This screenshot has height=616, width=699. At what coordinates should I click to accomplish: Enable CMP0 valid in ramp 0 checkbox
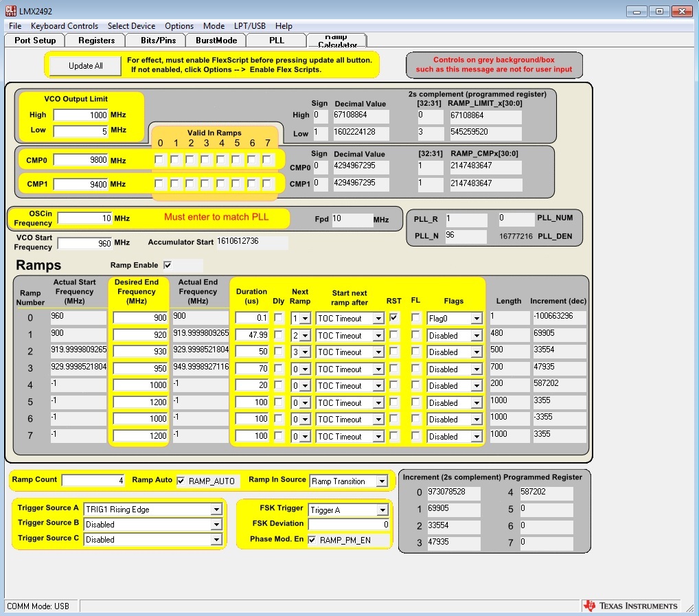coord(159,159)
